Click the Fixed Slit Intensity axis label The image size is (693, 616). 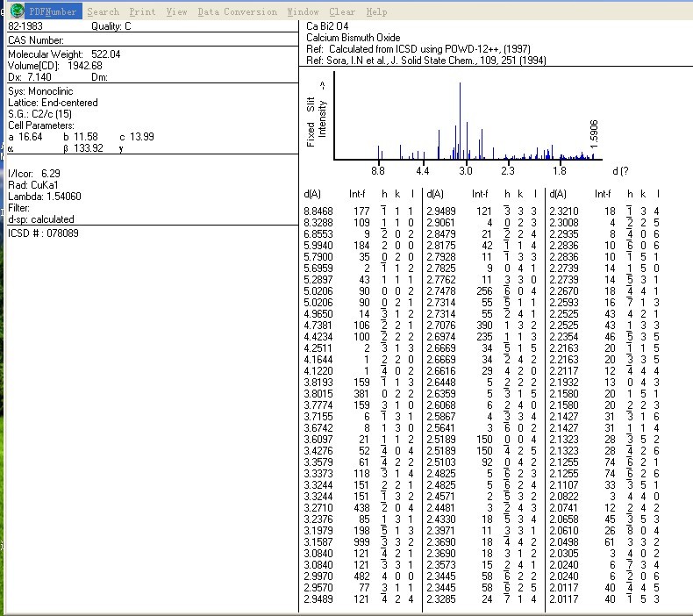[x=316, y=114]
